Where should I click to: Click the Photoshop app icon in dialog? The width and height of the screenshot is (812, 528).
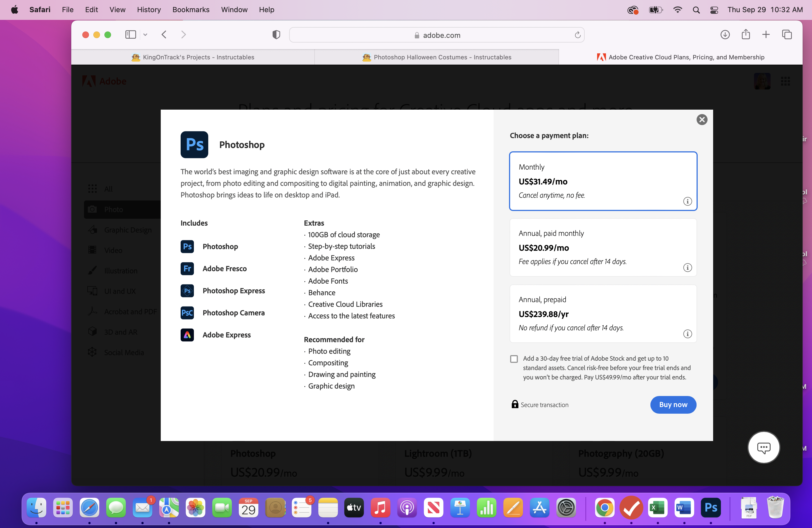pos(195,144)
